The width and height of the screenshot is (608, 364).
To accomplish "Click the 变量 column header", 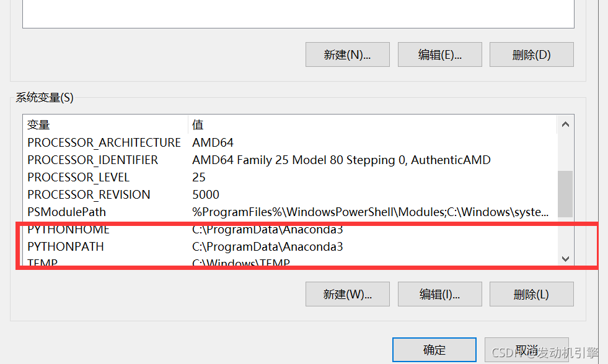I will click(x=38, y=124).
